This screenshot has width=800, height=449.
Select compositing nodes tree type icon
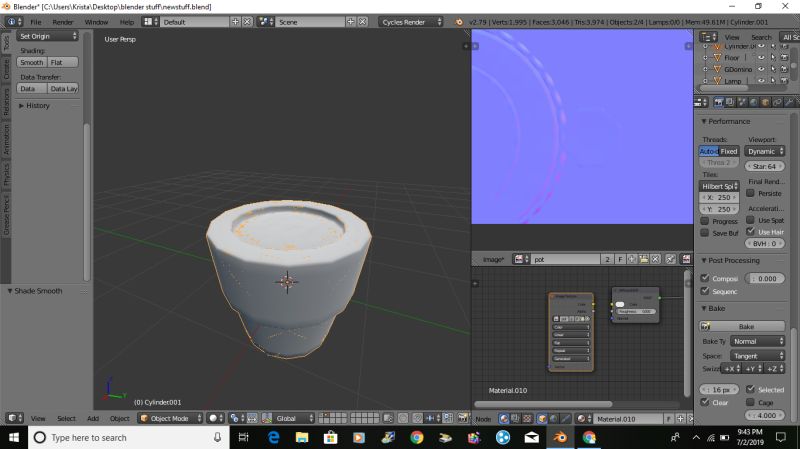pyautogui.click(x=515, y=418)
